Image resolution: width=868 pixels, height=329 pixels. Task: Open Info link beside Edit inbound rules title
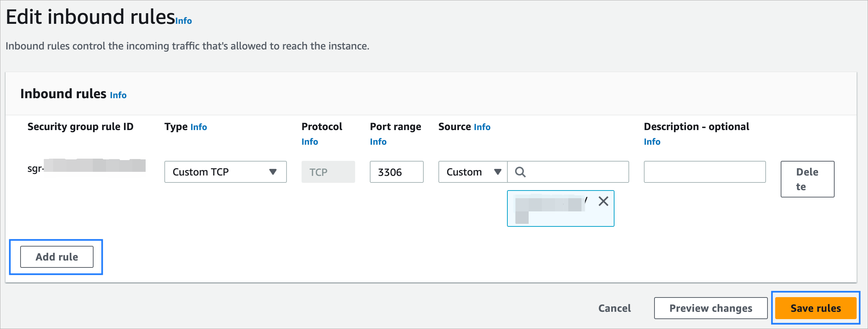pos(183,21)
